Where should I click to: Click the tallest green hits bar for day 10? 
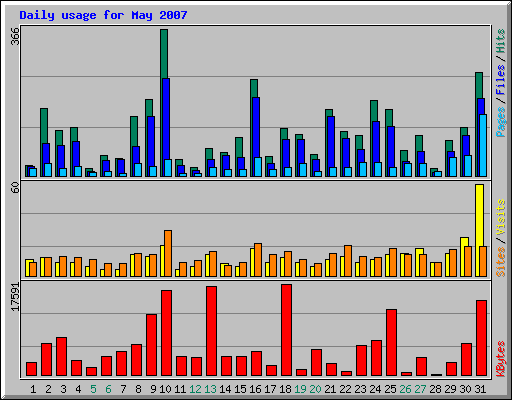[x=164, y=54]
